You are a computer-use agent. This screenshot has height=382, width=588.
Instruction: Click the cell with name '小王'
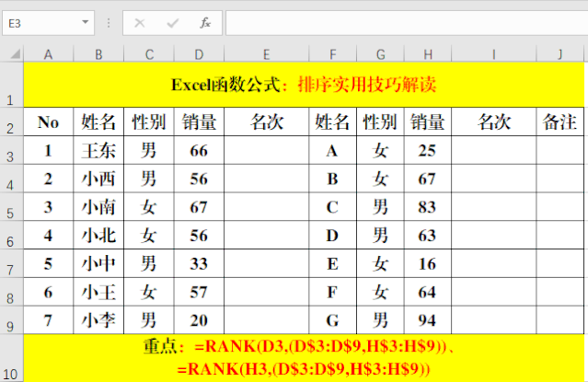(98, 292)
